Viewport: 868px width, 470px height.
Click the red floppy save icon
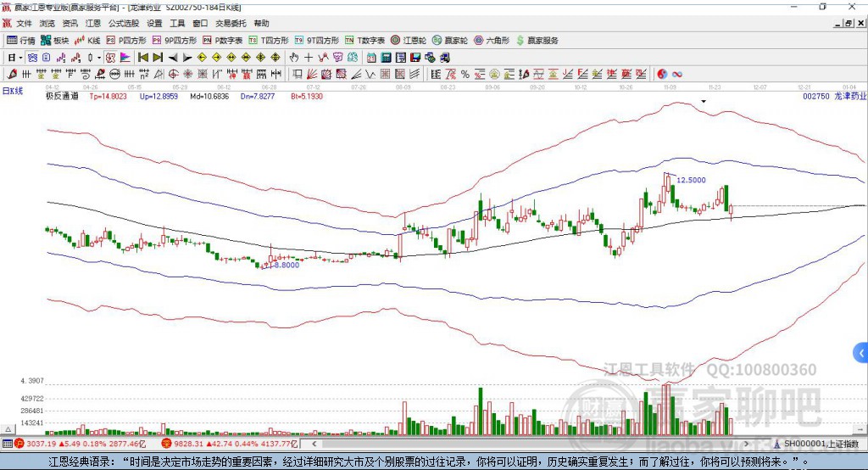[415, 57]
